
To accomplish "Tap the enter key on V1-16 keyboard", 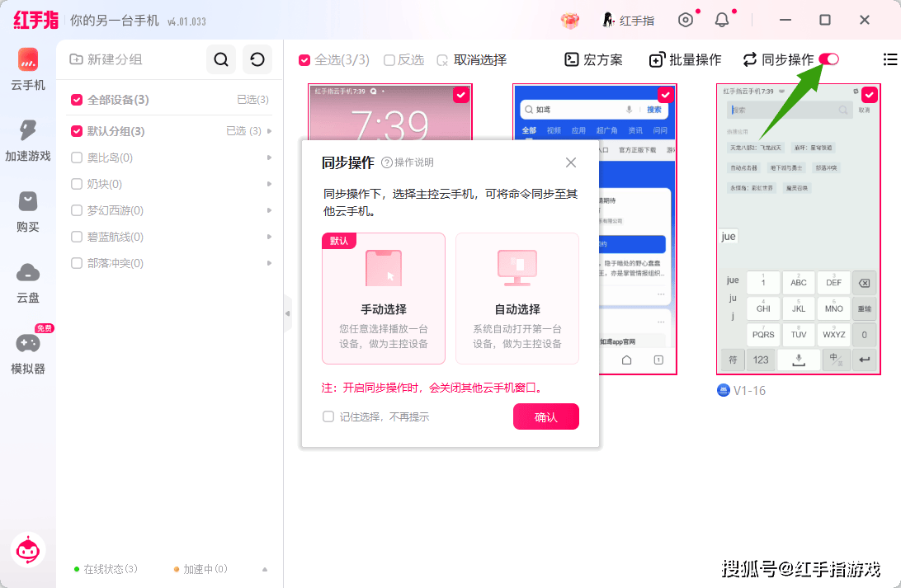I will [x=864, y=360].
